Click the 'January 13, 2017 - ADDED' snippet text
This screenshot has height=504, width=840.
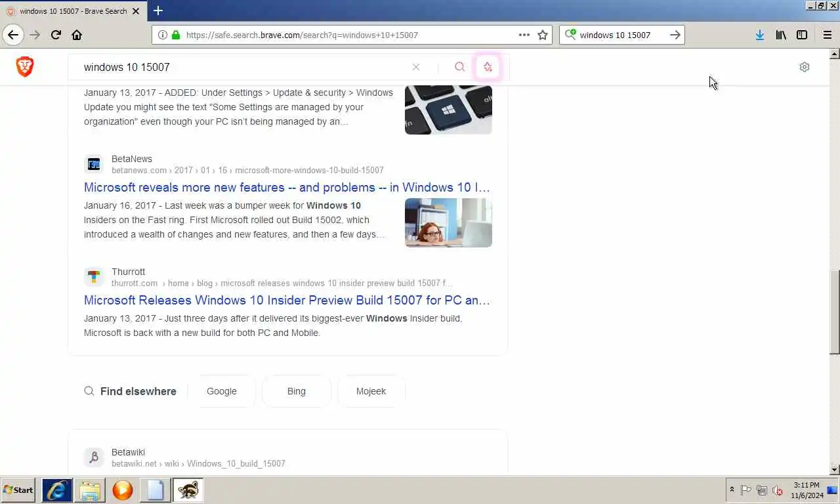click(x=238, y=107)
